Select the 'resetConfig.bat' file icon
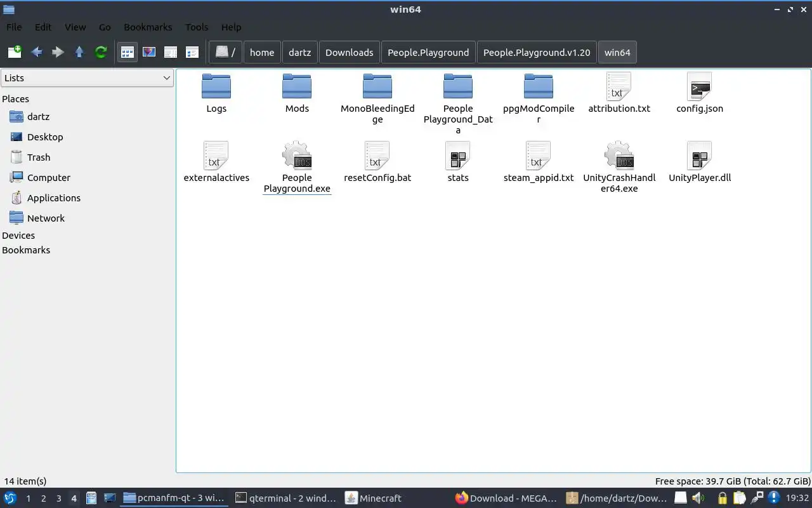This screenshot has height=508, width=812. (x=377, y=155)
